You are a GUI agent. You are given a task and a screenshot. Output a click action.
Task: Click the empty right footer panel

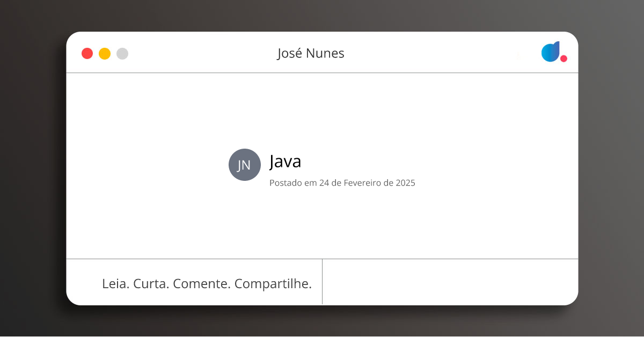click(451, 282)
